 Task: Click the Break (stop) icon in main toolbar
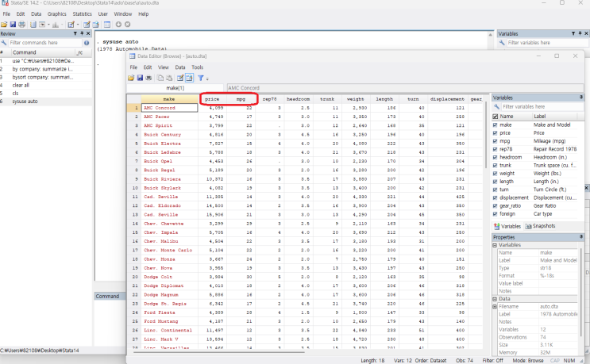pyautogui.click(x=125, y=25)
